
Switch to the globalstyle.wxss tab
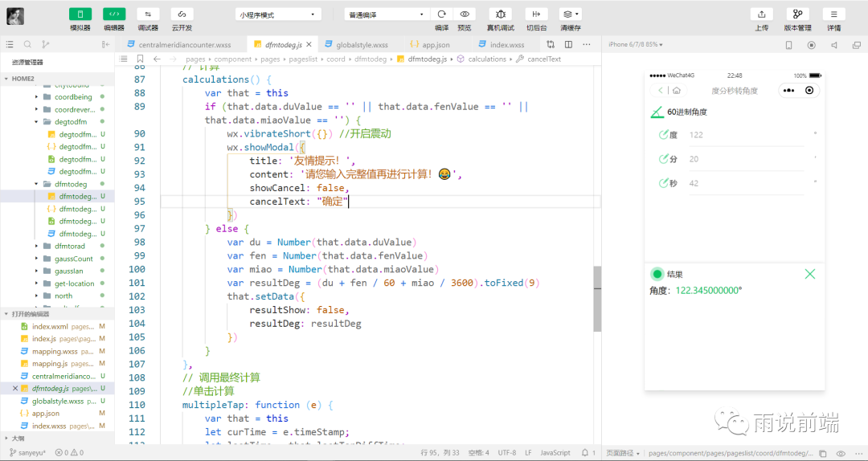(x=362, y=45)
